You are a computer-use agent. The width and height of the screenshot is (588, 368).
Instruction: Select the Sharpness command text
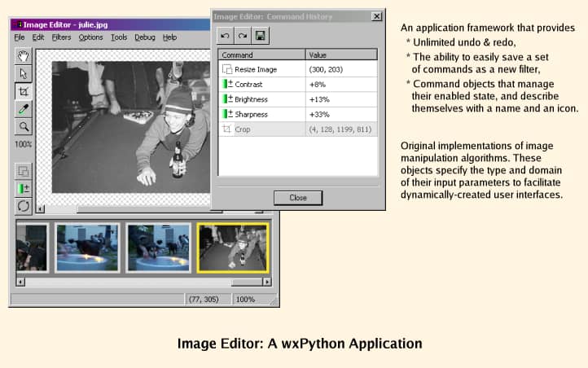(252, 114)
